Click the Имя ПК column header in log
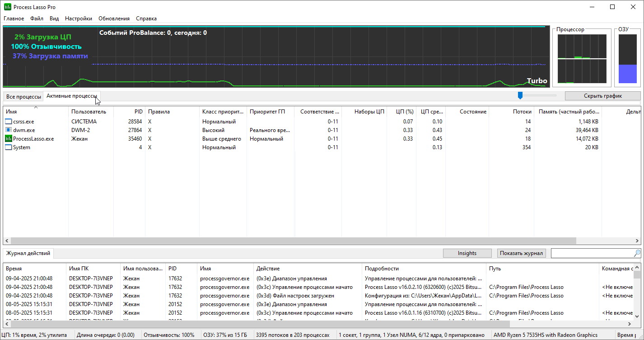Image resolution: width=644 pixels, height=340 pixels. (x=93, y=269)
